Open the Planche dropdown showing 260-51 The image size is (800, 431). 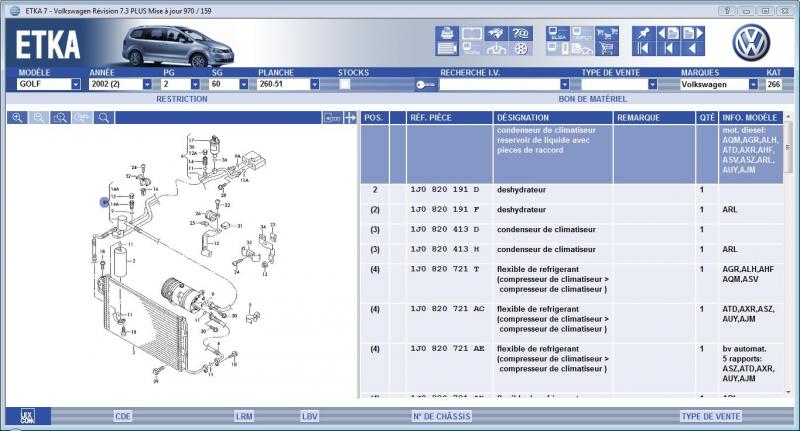(x=288, y=84)
